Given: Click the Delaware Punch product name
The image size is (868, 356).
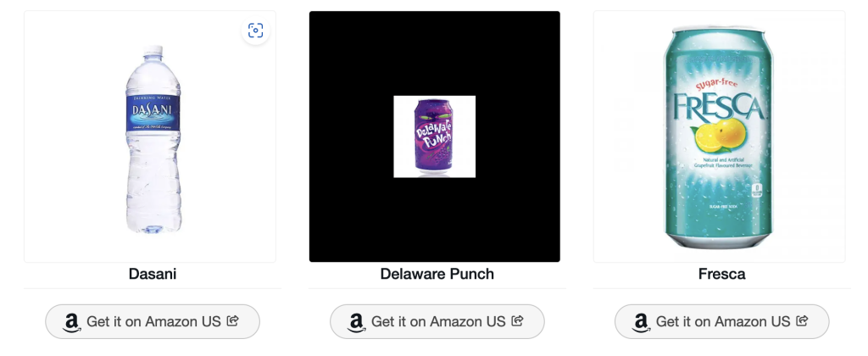Looking at the screenshot, I should click(x=437, y=274).
